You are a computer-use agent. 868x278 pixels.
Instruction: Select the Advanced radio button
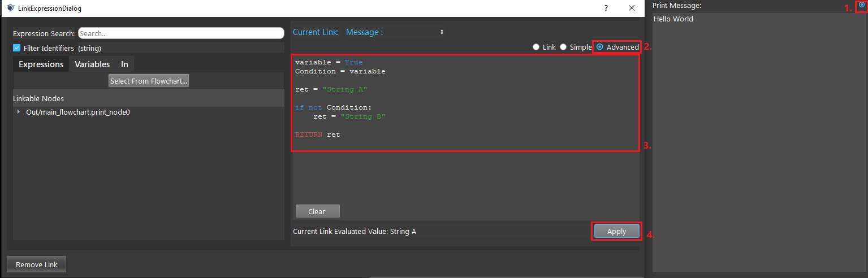pos(600,47)
